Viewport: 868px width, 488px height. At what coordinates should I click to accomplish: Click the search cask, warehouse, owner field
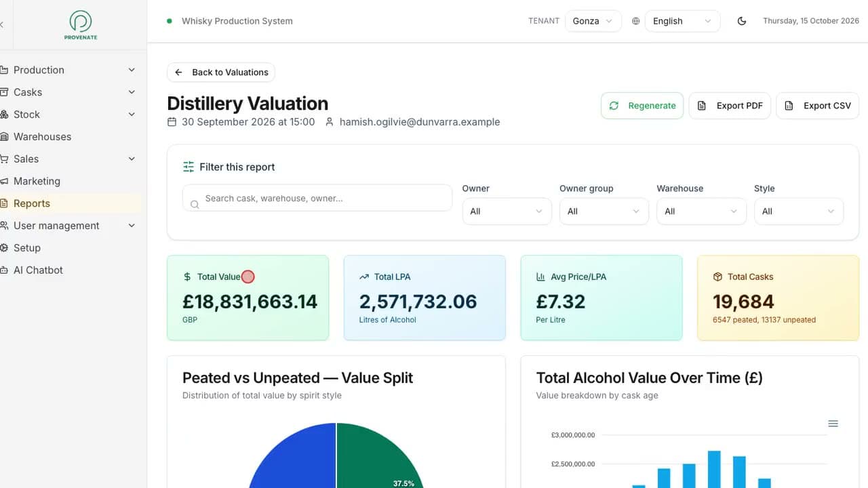pyautogui.click(x=317, y=199)
